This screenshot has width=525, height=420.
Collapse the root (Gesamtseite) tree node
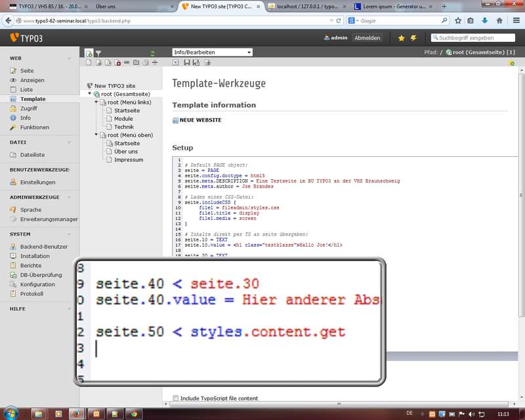point(90,94)
